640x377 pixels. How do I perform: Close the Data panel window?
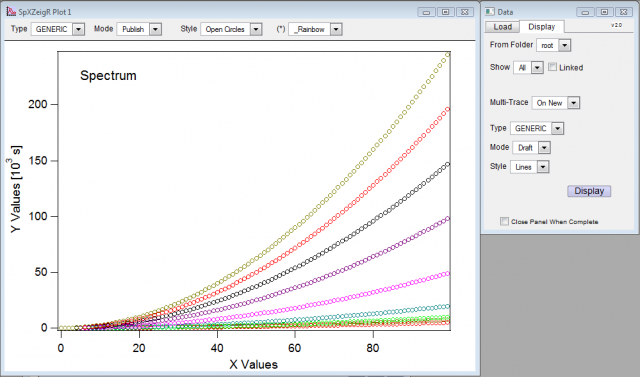(623, 12)
